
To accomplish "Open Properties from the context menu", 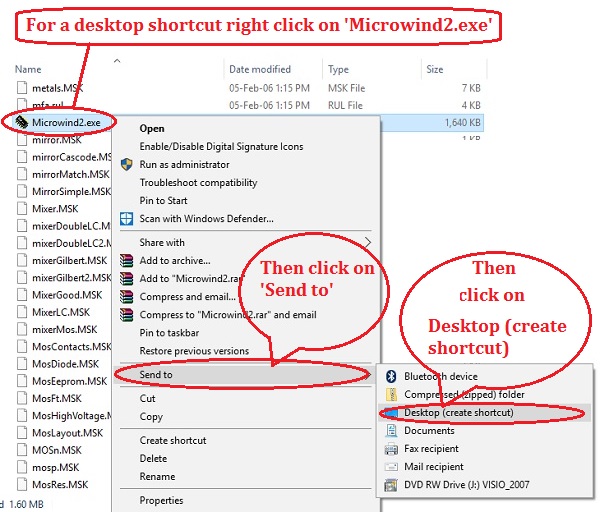I will click(x=161, y=501).
